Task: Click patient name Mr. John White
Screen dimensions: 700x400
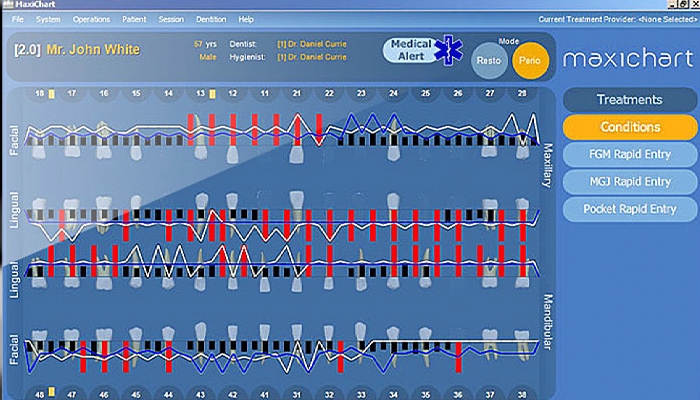Action: 91,49
